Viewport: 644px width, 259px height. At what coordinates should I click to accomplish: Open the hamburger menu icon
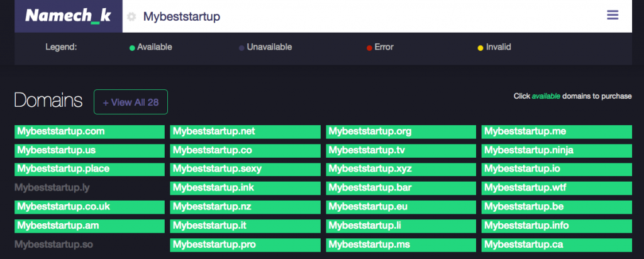[613, 16]
